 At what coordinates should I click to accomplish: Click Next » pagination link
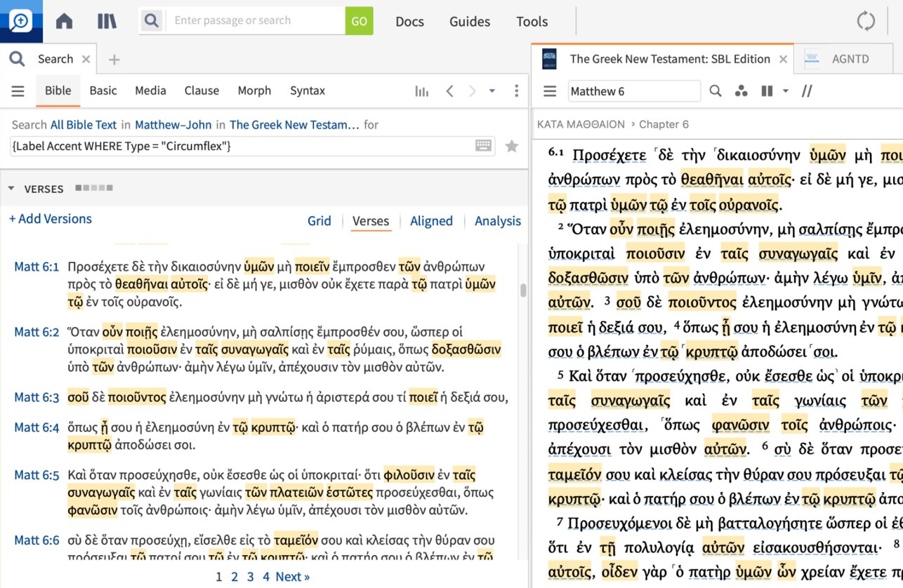click(x=293, y=577)
